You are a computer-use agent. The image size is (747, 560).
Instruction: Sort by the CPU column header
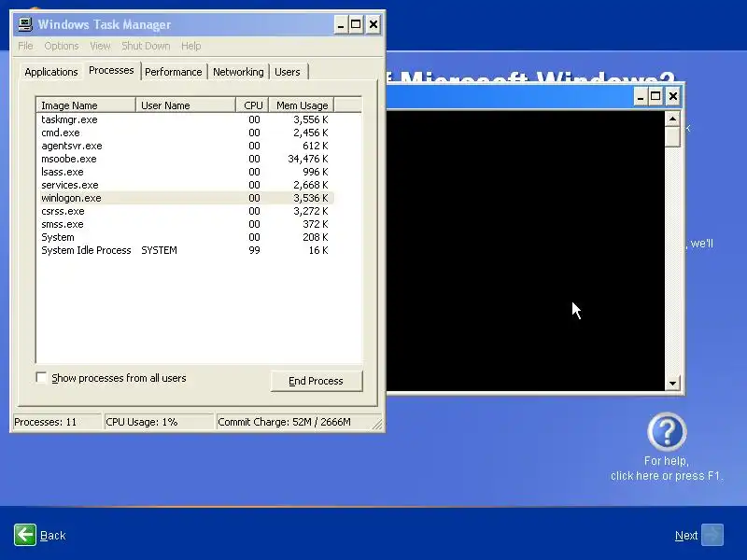[x=252, y=105]
